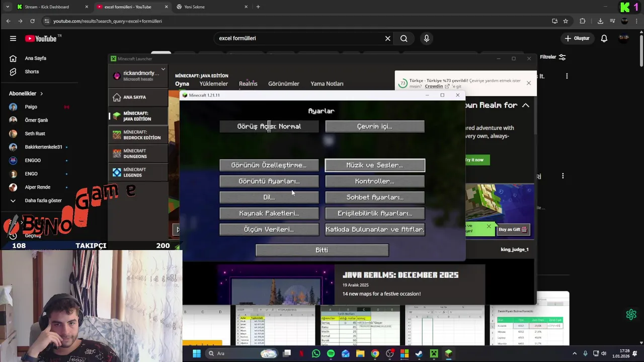644x362 pixels.
Task: Open Kaynak Paketleri resource packs
Action: [269, 213]
